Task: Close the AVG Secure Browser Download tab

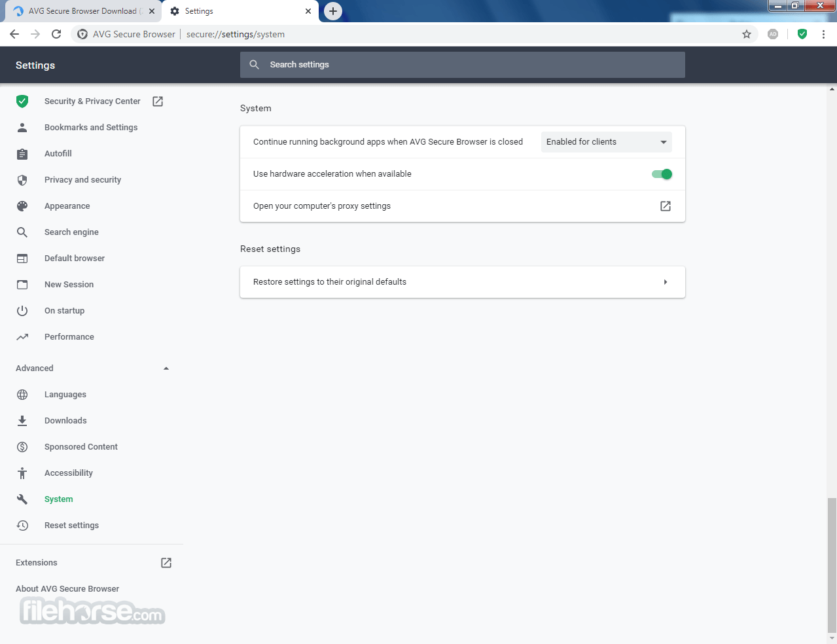Action: pos(152,11)
